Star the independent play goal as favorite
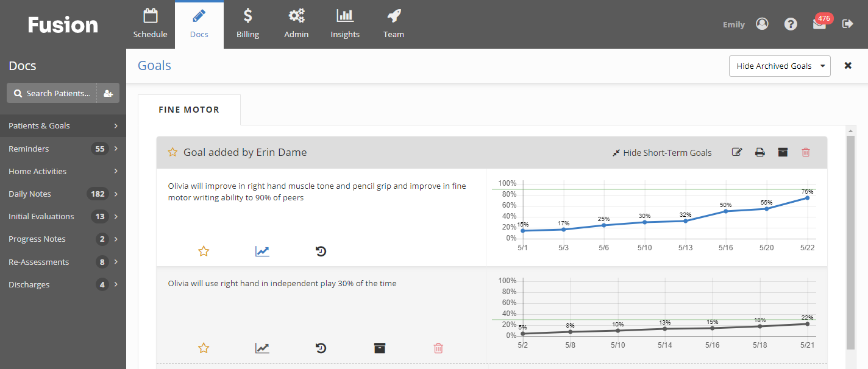The image size is (868, 369). tap(204, 348)
